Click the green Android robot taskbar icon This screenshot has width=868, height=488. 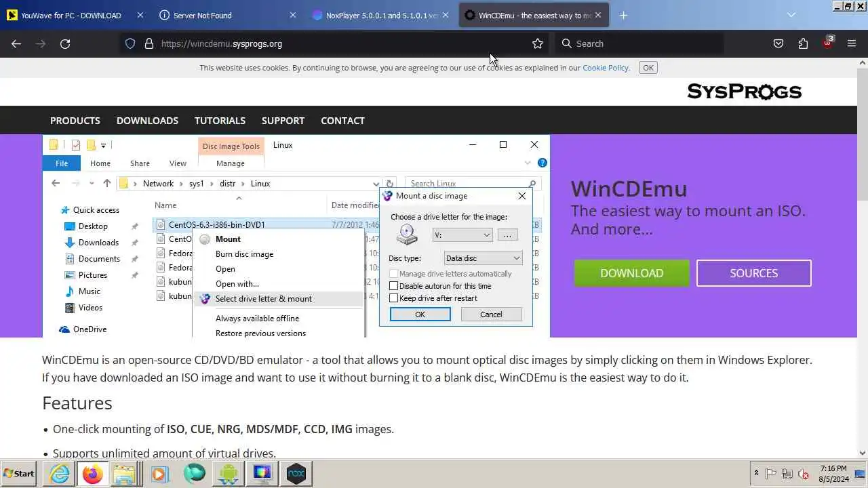tap(229, 474)
